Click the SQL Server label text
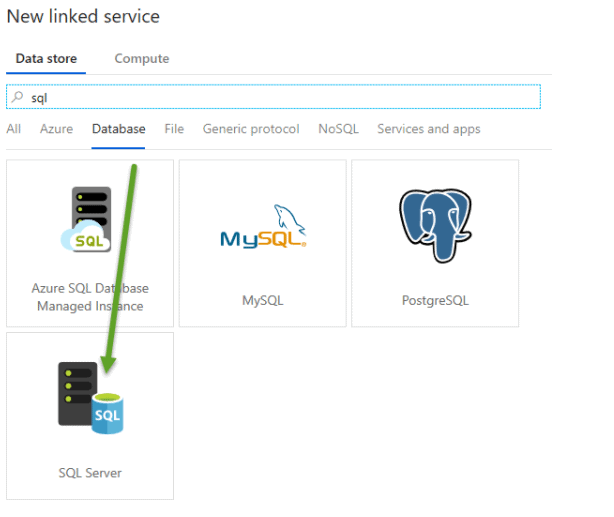Viewport: 614px width, 517px height. point(90,473)
